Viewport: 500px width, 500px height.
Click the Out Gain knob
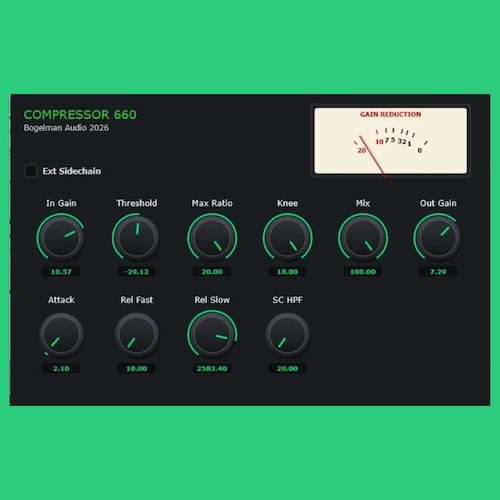[x=438, y=238]
